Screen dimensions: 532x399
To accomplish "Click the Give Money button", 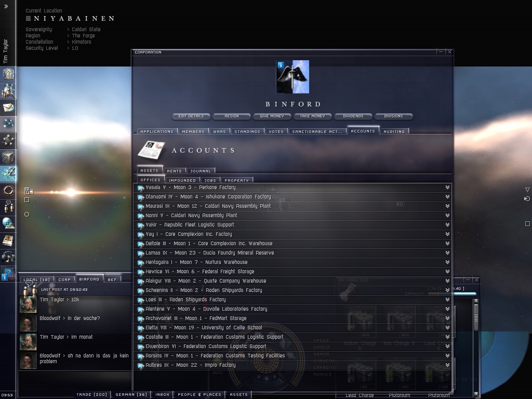I will tap(272, 116).
